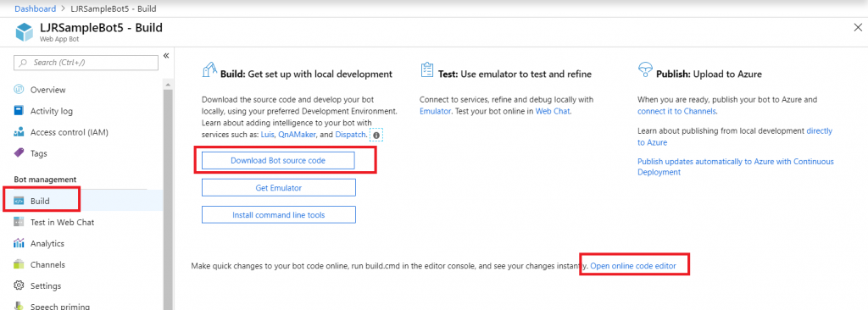
Task: Click the scrollbar up arrow in sidebar
Action: [x=169, y=84]
